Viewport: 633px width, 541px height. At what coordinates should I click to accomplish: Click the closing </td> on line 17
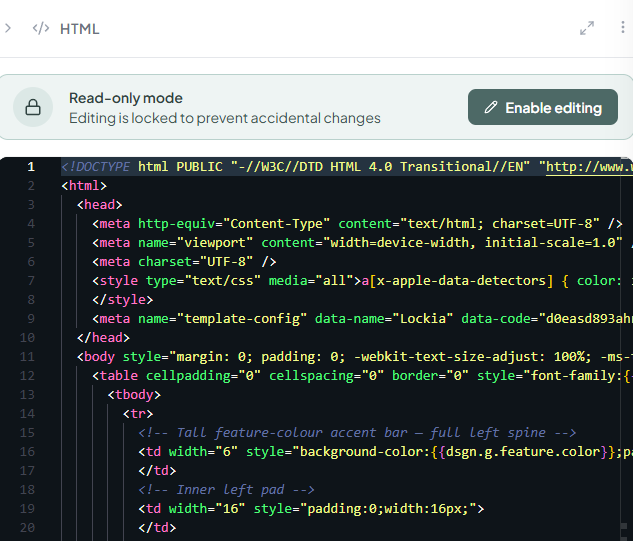point(157,470)
